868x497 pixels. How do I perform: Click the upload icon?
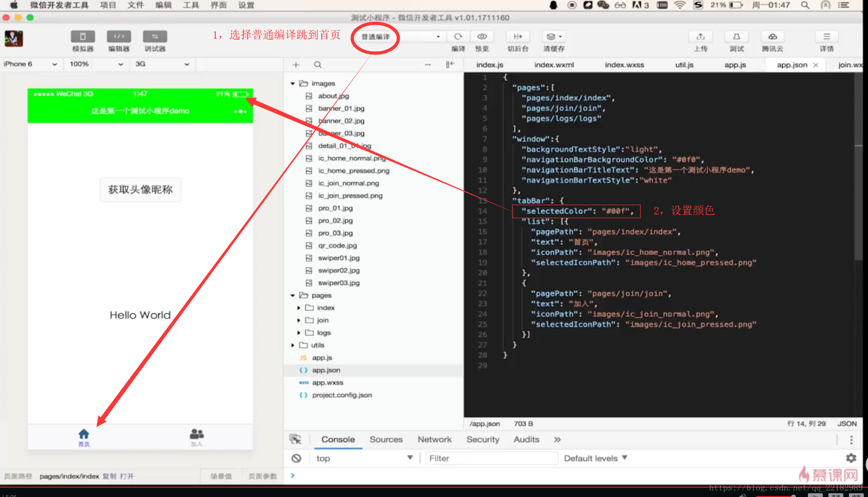[x=700, y=36]
